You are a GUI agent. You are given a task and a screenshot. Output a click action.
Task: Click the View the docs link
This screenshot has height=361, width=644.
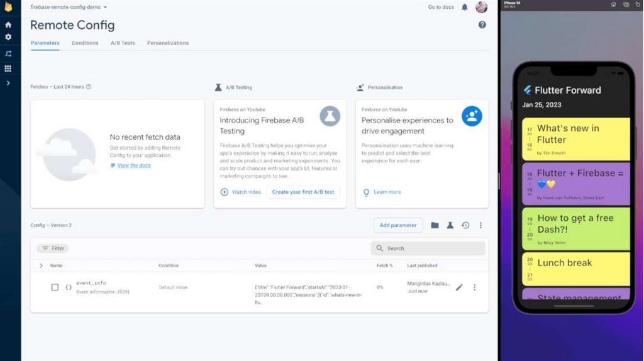click(x=134, y=165)
